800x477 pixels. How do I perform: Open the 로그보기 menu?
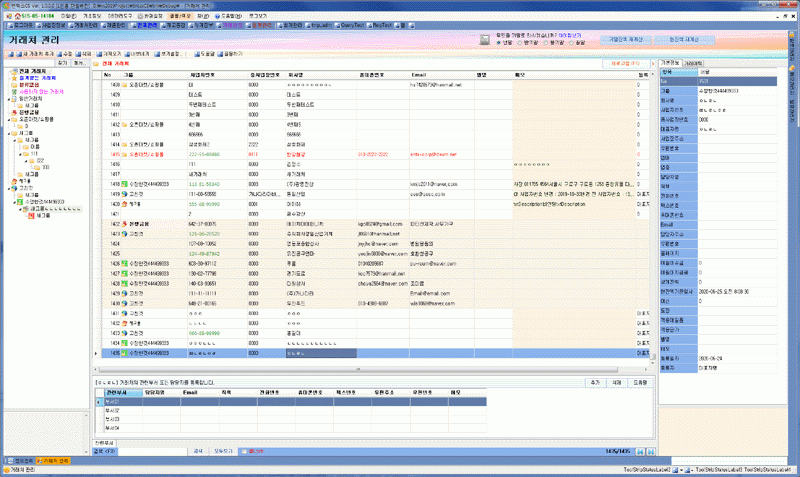pyautogui.click(x=258, y=16)
